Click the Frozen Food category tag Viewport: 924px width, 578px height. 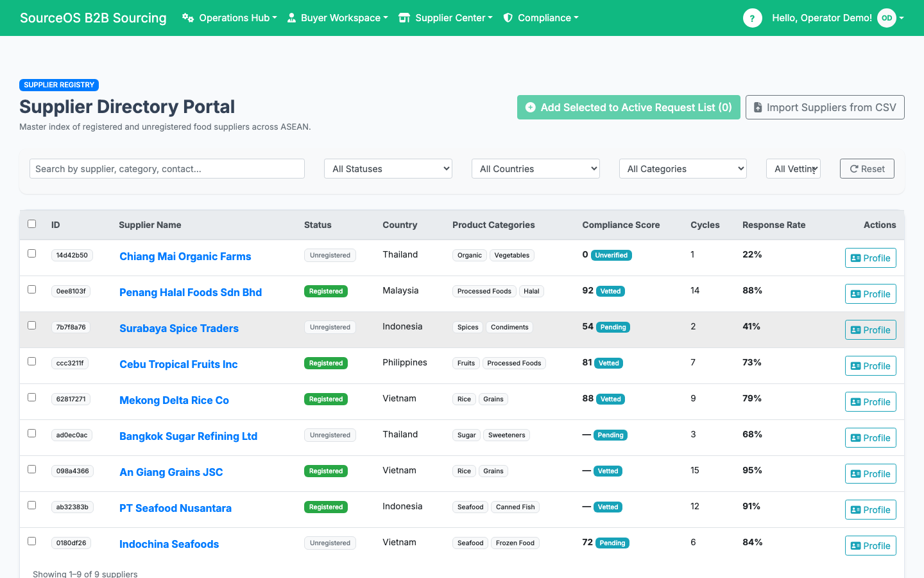tap(515, 543)
